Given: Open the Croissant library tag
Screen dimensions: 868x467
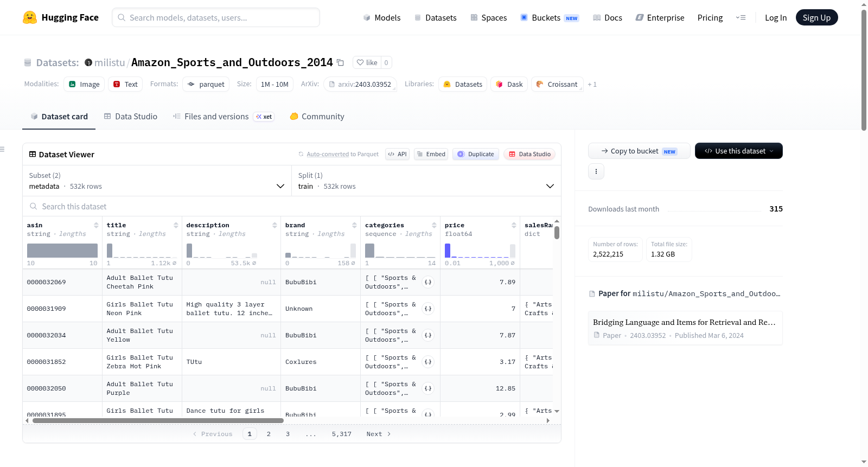Looking at the screenshot, I should pos(557,84).
